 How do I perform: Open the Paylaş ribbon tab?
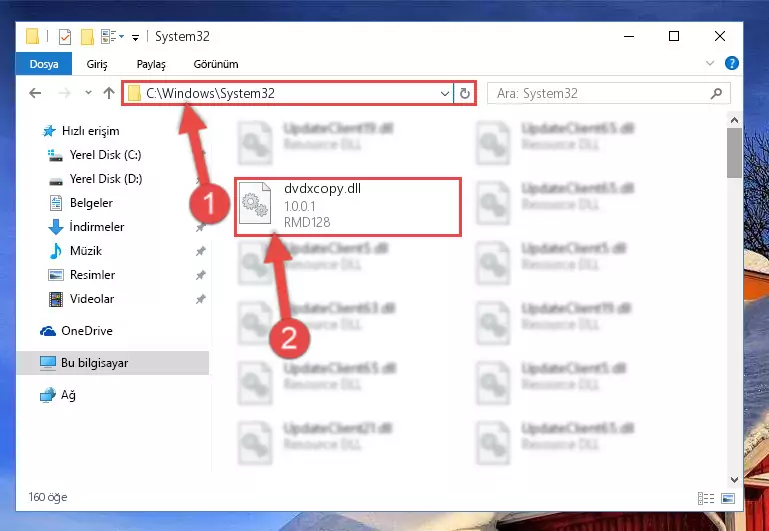point(151,64)
